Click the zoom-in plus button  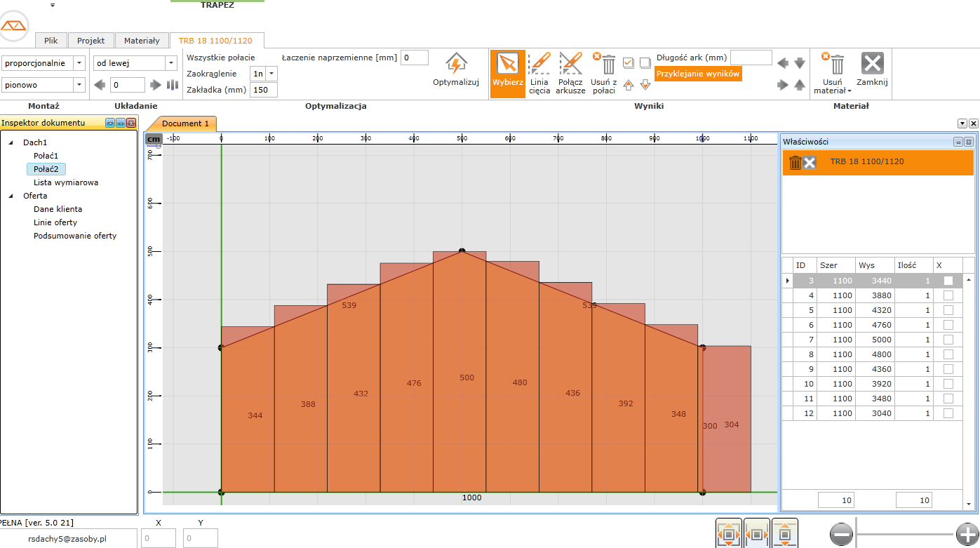pos(966,535)
